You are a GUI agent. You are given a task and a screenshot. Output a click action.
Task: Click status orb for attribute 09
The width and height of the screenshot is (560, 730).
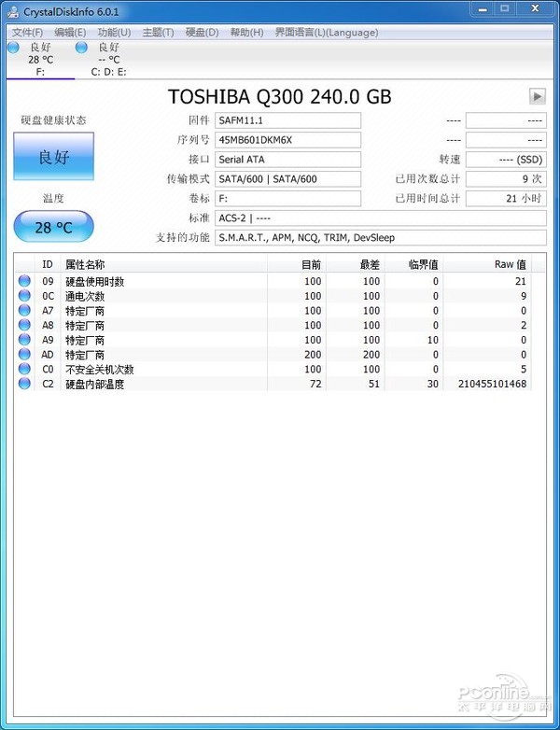24,281
